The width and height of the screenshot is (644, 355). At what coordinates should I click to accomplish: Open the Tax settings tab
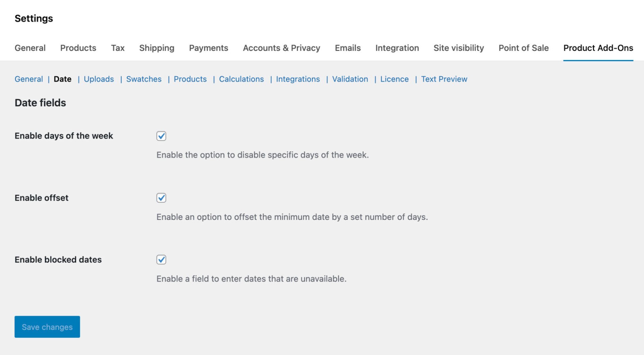[117, 48]
